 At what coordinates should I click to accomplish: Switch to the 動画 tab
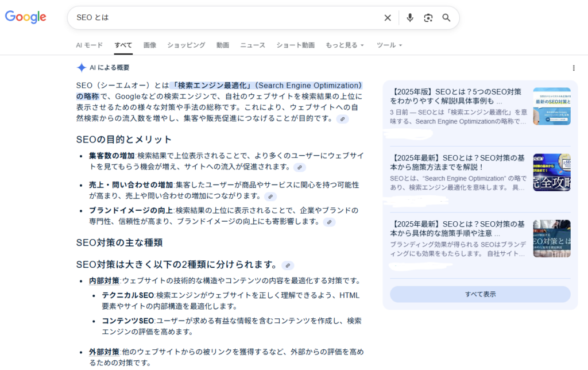222,45
